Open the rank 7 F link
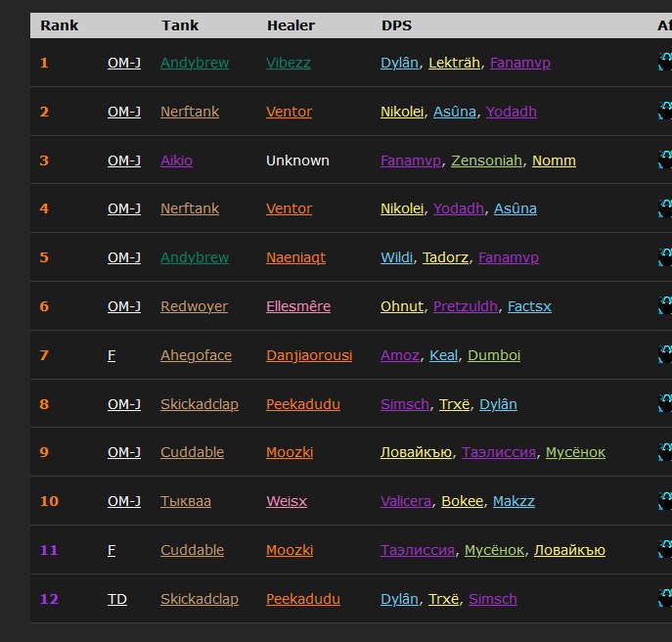 (x=112, y=355)
